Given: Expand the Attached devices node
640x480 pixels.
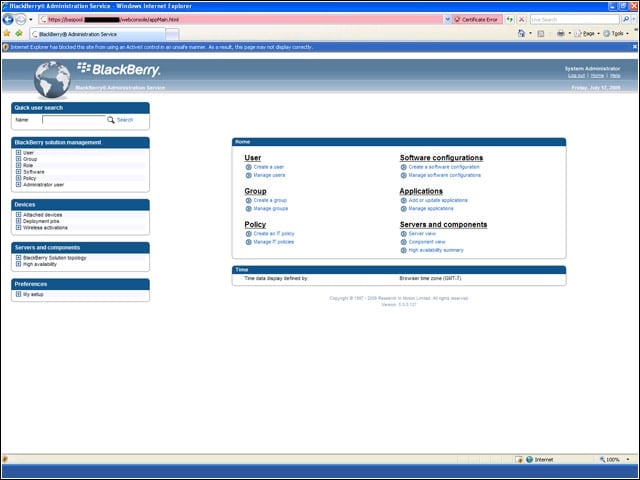Looking at the screenshot, I should tap(18, 215).
